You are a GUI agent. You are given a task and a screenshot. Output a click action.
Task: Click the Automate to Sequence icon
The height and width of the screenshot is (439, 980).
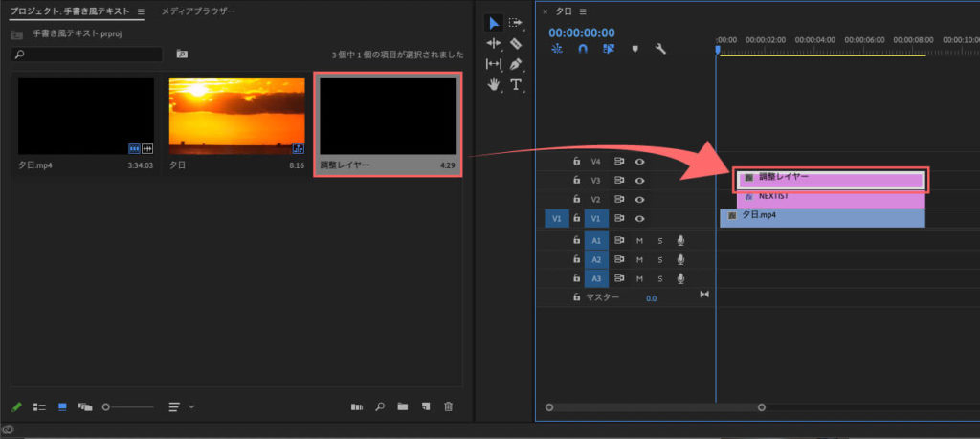357,406
